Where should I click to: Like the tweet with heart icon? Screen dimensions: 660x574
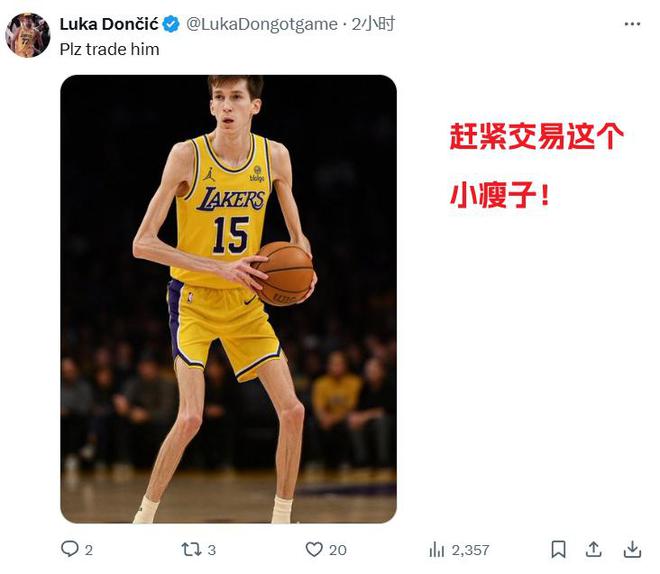(314, 549)
